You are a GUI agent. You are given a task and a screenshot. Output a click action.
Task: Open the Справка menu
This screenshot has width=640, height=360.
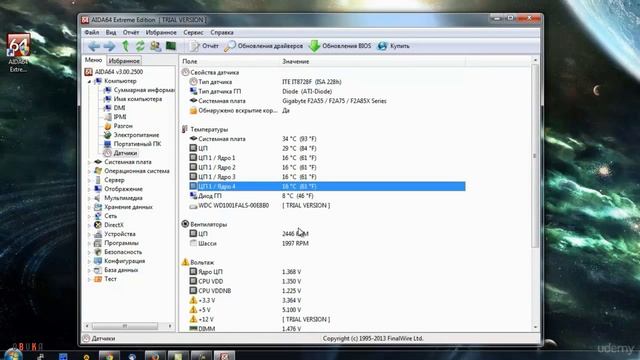[222, 32]
